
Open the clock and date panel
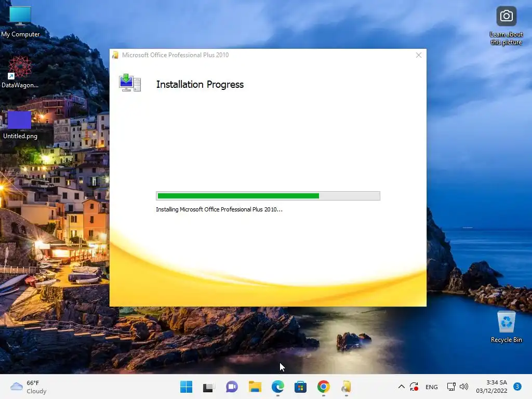pyautogui.click(x=491, y=387)
